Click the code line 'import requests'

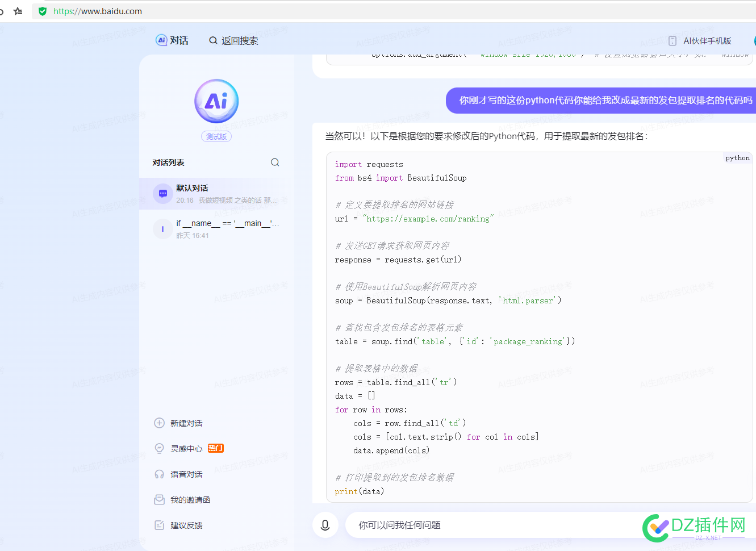(369, 164)
